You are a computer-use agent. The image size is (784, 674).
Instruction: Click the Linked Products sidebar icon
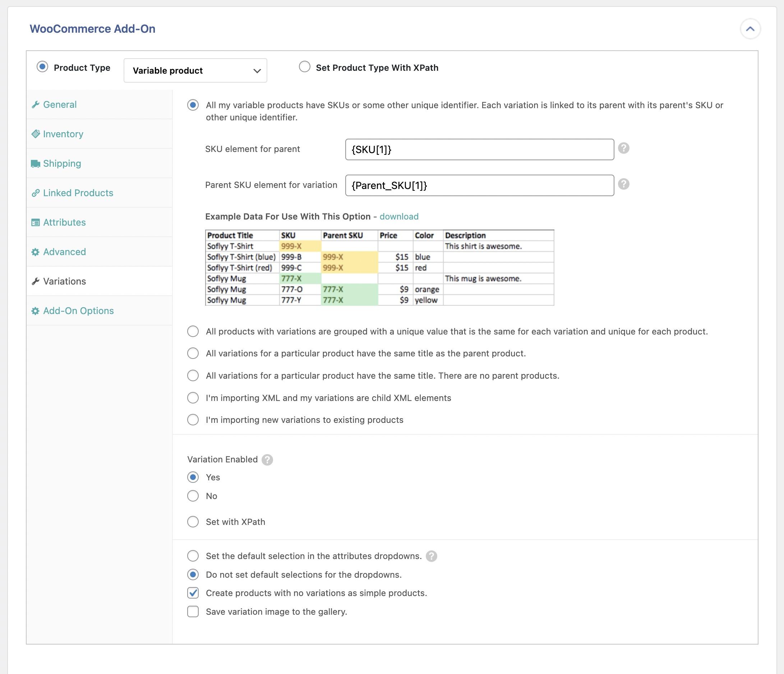tap(36, 193)
